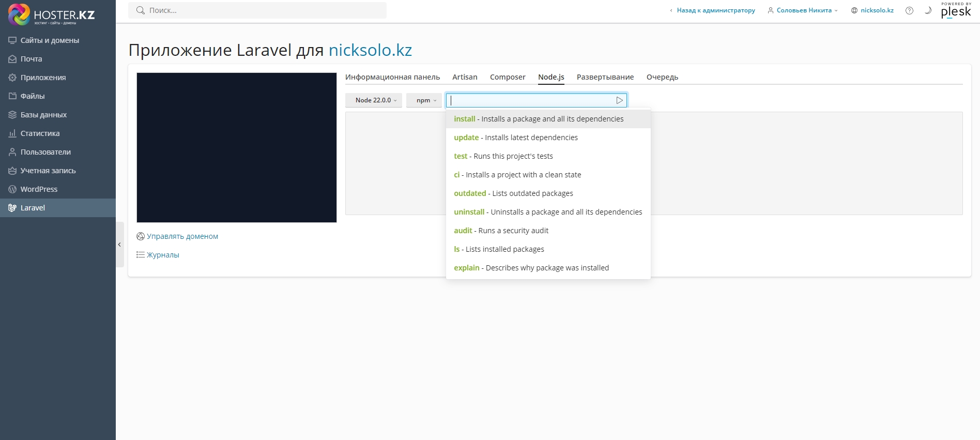Image resolution: width=980 pixels, height=440 pixels.
Task: Click the Поиск search field
Action: (x=257, y=10)
